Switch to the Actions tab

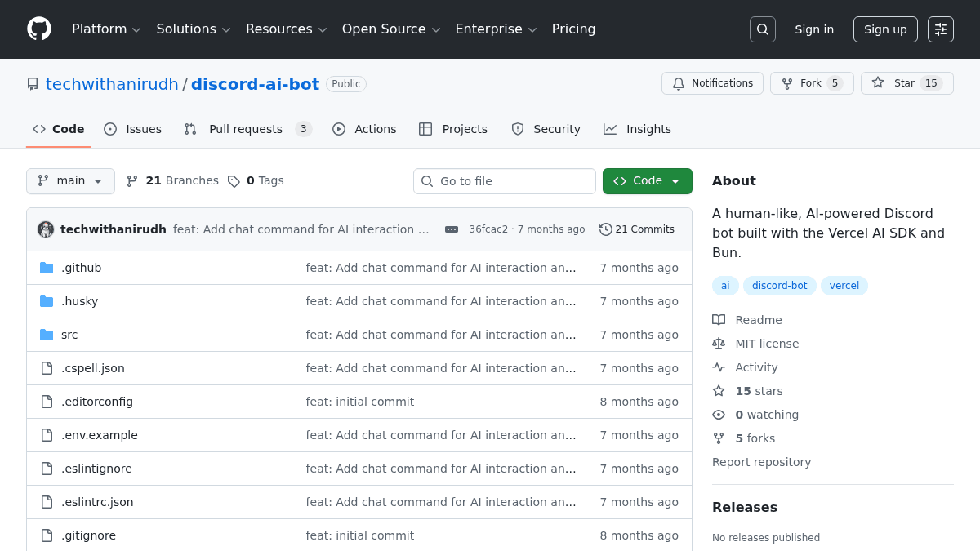364,129
